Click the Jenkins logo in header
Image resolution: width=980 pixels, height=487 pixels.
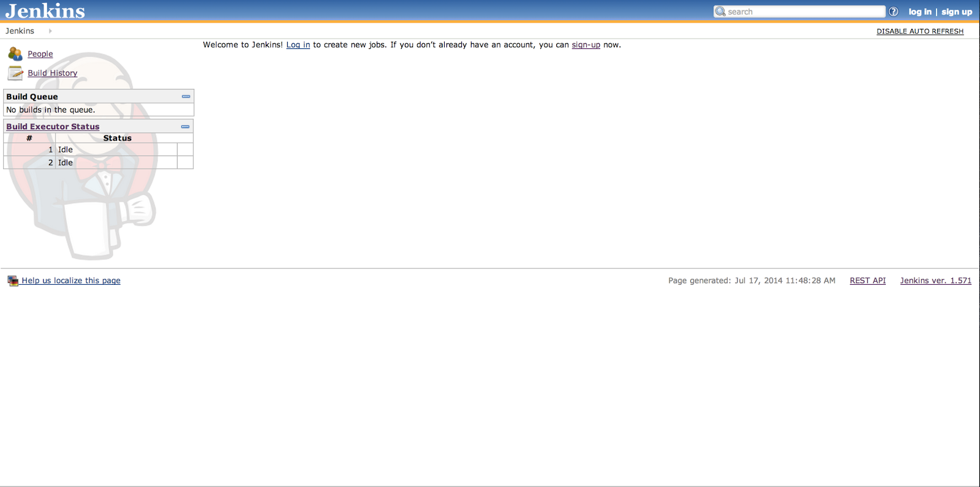pos(45,11)
